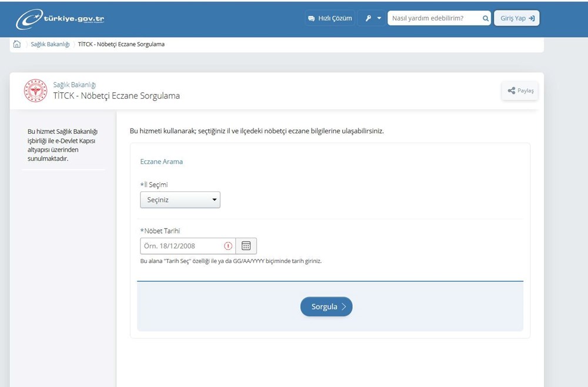Expand the arrow beside the key icon

pos(379,18)
